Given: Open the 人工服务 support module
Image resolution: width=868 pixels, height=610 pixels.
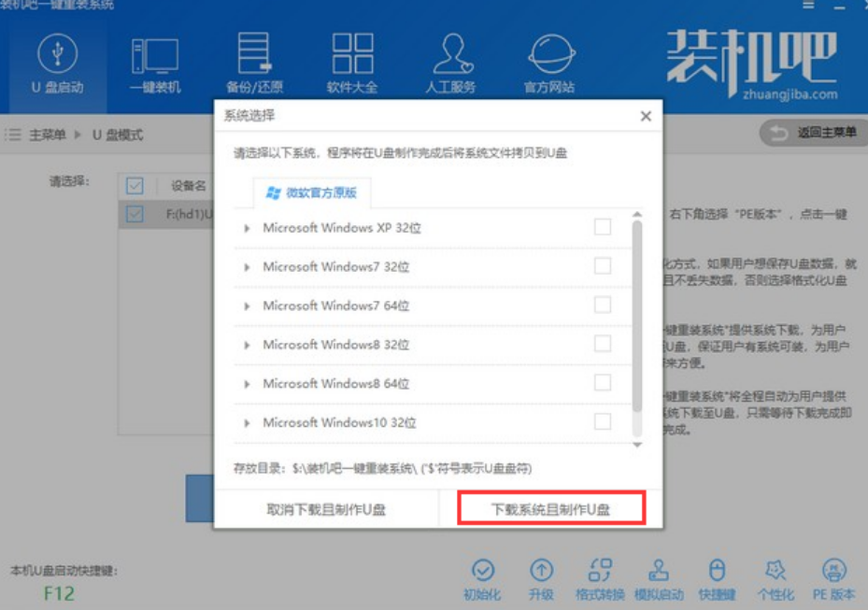Looking at the screenshot, I should (451, 64).
